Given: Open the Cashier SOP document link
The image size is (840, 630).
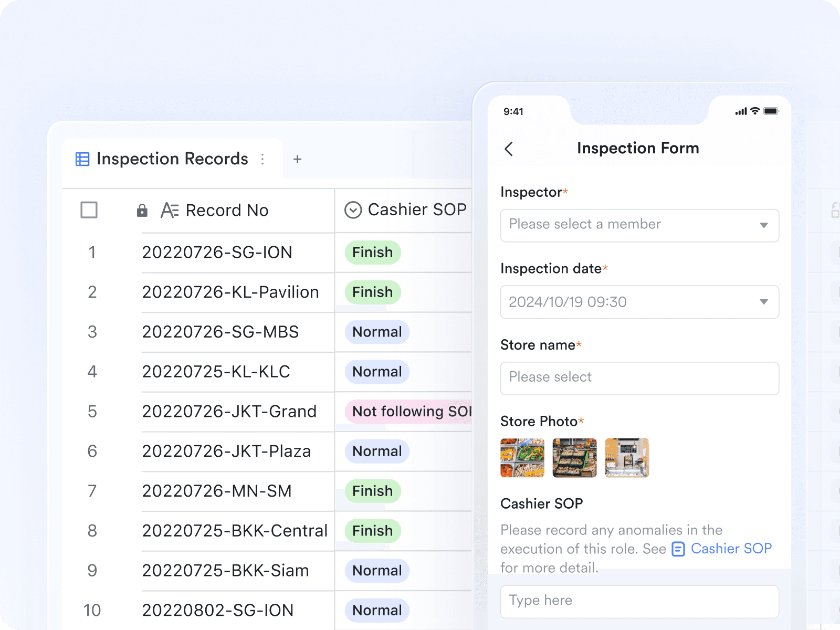Looking at the screenshot, I should (x=731, y=549).
